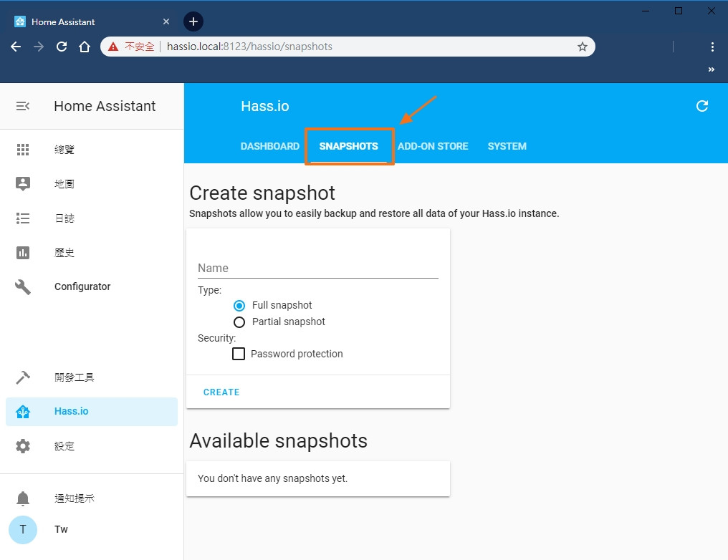Click the snapshot Name input field
This screenshot has height=560, width=728.
[x=318, y=268]
